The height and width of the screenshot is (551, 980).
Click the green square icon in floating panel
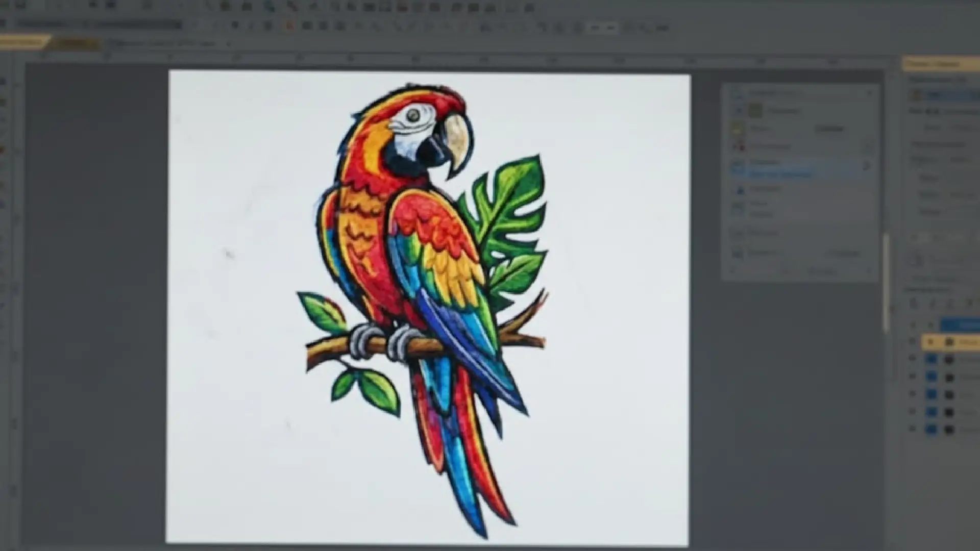point(755,110)
